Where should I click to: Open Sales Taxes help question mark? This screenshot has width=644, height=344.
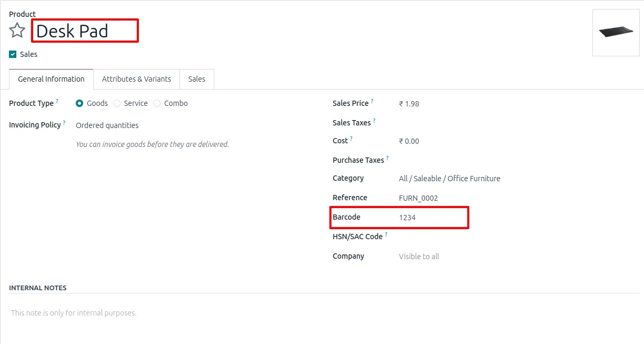point(374,120)
